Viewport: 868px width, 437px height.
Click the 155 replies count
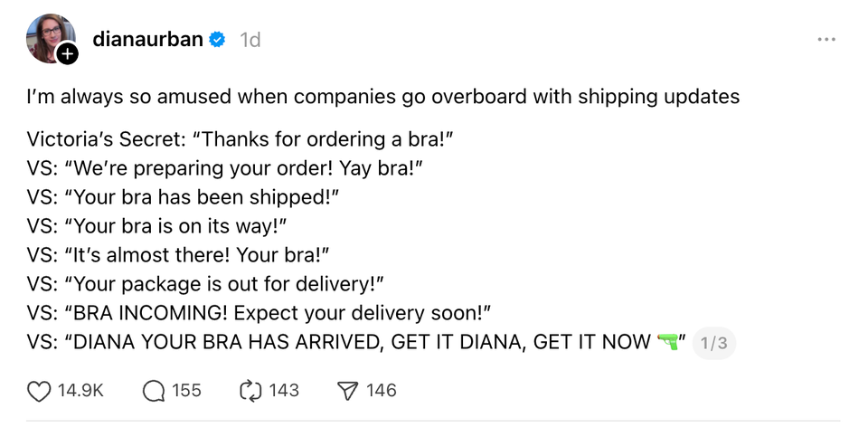click(186, 391)
